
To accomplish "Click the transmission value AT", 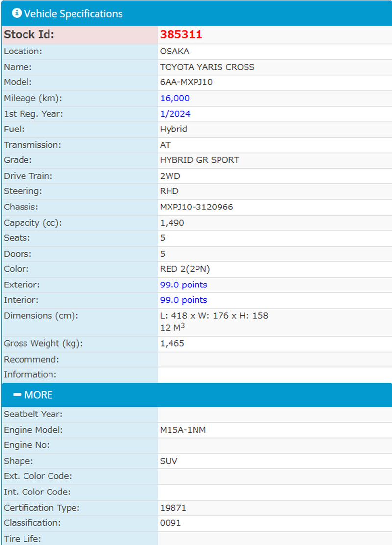I will click(x=165, y=145).
